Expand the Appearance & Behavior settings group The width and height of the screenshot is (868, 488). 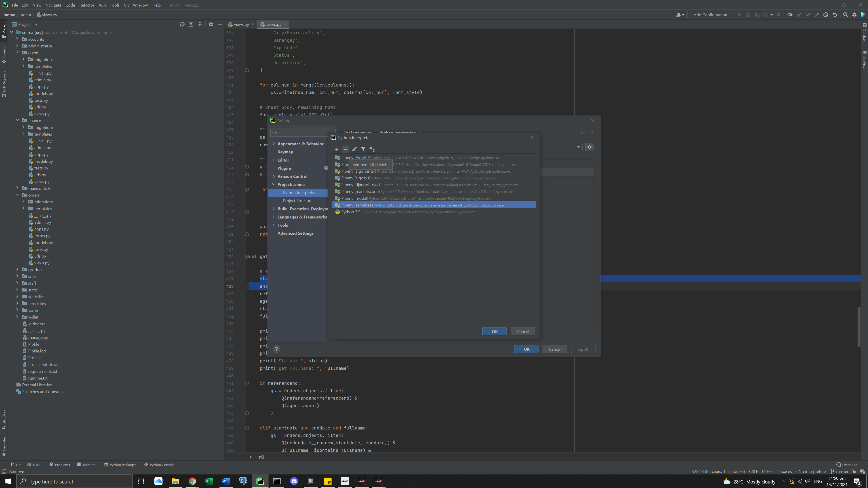[x=274, y=144]
